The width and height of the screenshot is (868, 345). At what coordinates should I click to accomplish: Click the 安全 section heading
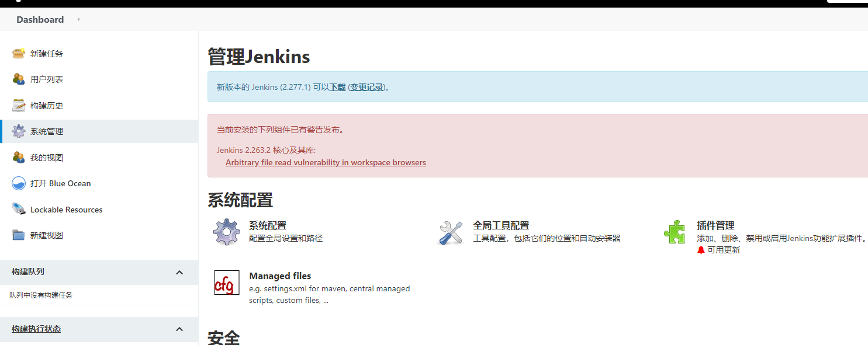(224, 337)
